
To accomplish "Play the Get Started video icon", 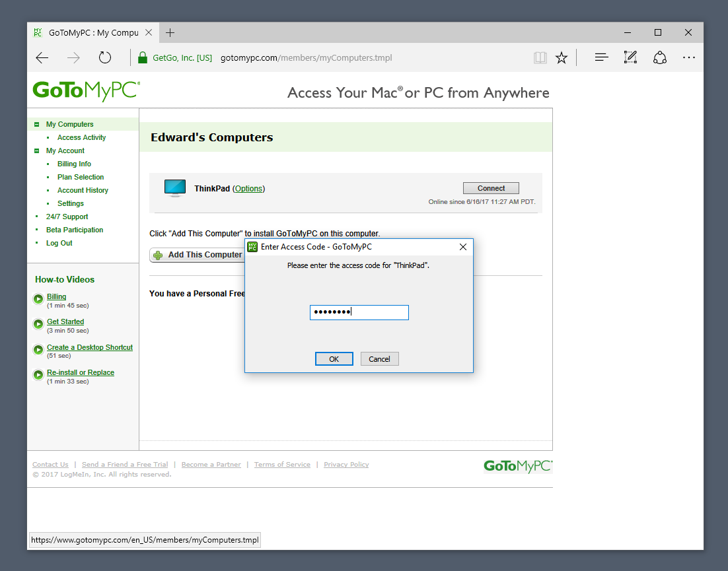I will [38, 324].
